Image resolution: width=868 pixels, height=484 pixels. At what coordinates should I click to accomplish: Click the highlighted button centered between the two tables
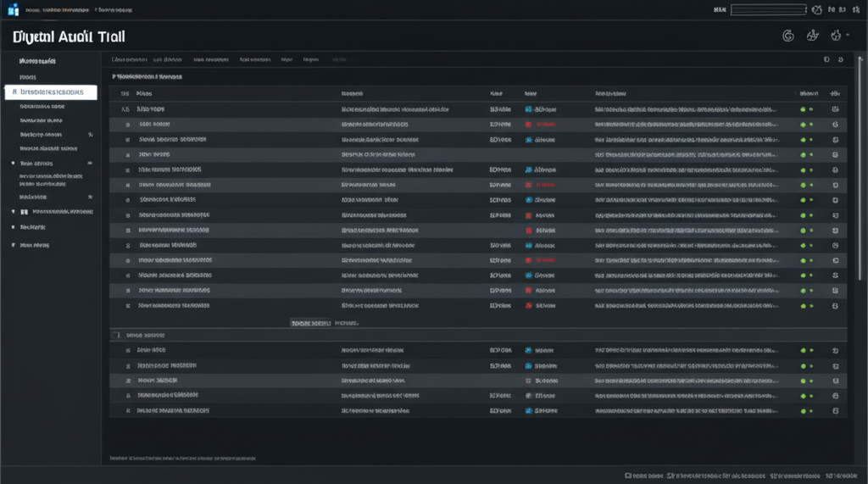pyautogui.click(x=309, y=323)
